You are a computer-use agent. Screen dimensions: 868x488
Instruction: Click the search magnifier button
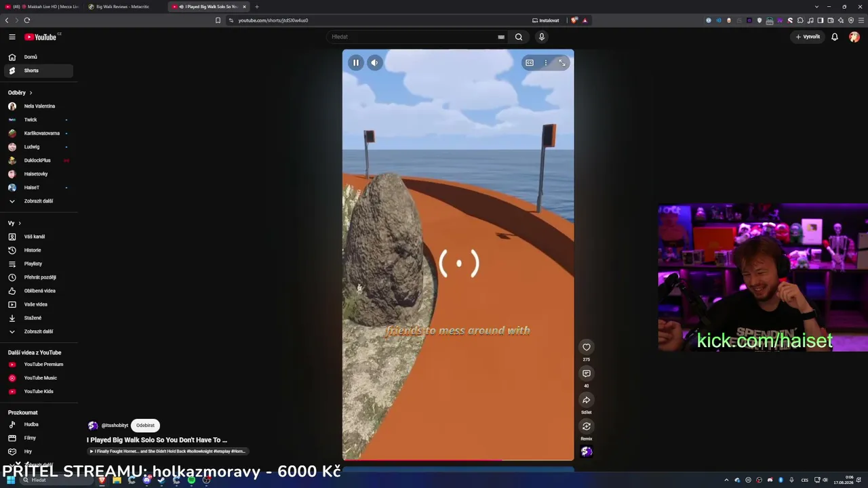[519, 37]
